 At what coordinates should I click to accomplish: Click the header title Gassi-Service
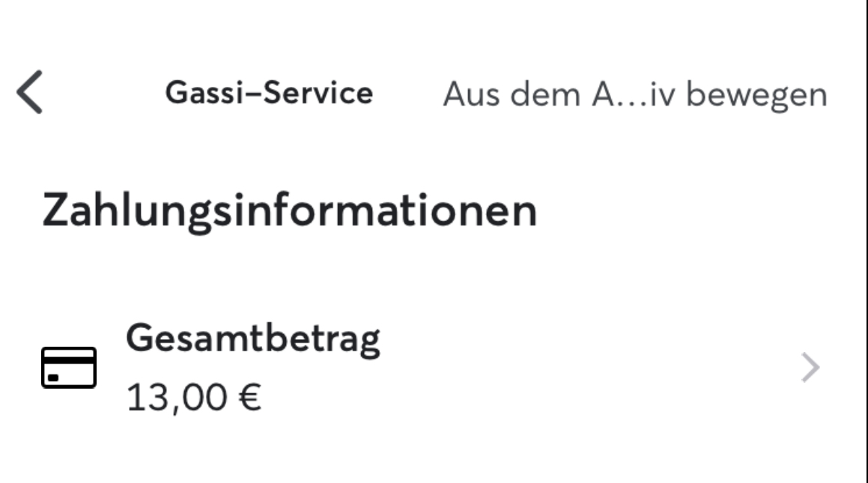[x=269, y=92]
